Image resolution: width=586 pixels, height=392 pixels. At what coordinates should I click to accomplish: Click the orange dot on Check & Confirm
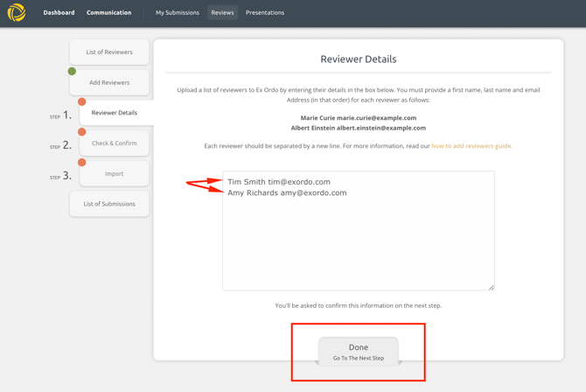pos(82,132)
